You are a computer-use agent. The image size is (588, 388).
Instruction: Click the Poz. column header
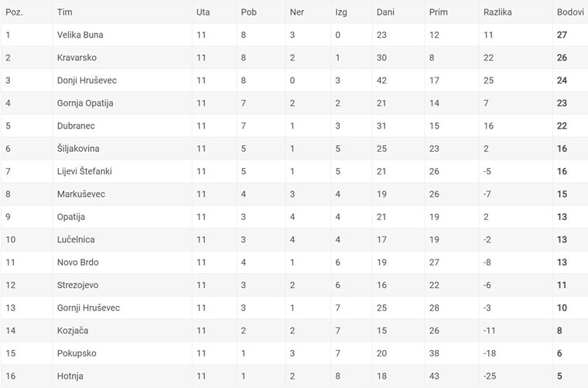[x=14, y=12]
